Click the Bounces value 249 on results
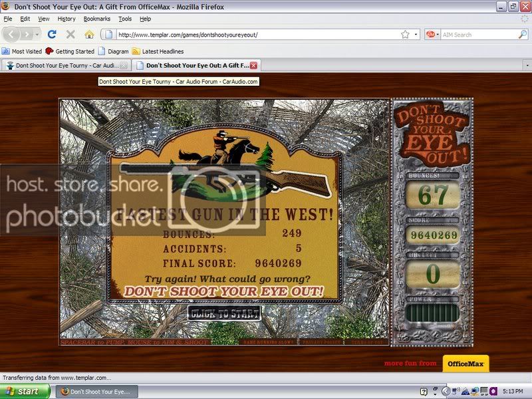The width and height of the screenshot is (532, 399). pos(292,233)
